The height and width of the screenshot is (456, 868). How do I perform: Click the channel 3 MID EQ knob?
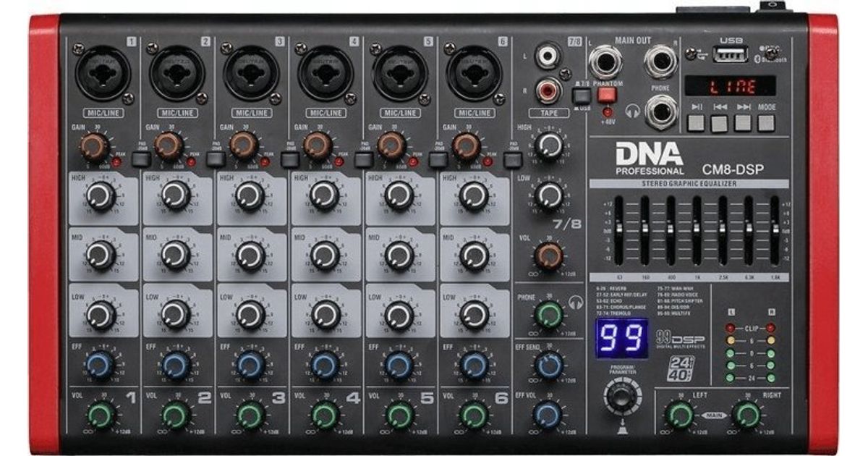pos(250,255)
